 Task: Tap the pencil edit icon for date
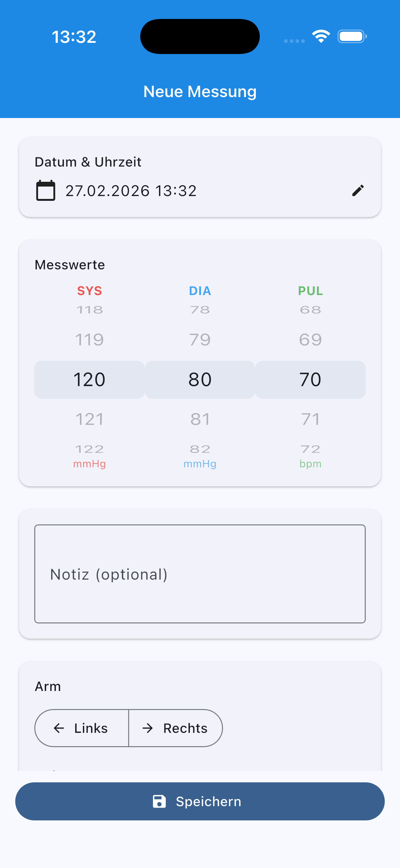358,190
